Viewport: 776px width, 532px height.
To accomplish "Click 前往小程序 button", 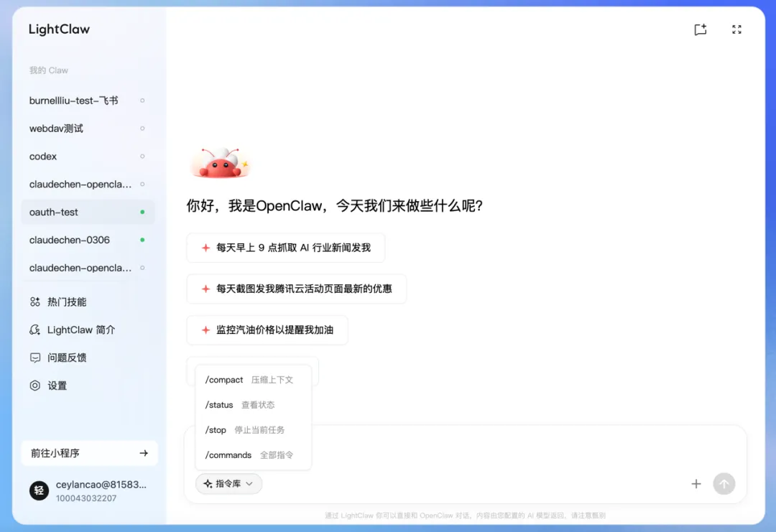I will (x=90, y=453).
